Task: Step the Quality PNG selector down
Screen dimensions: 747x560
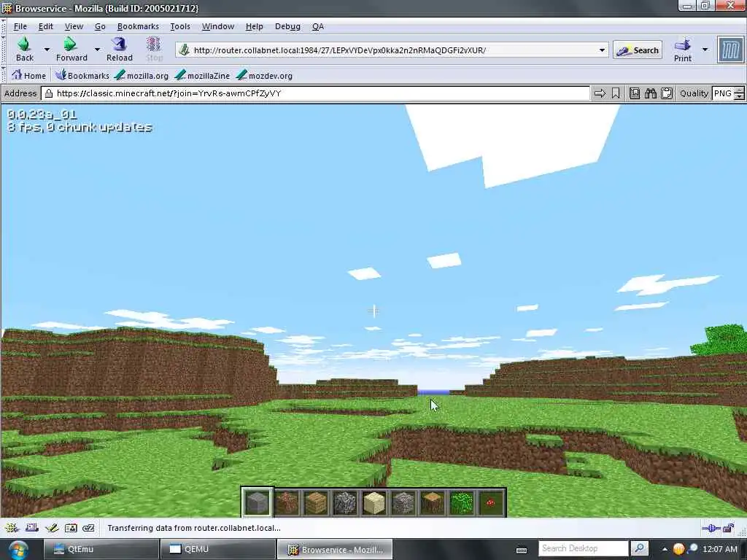Action: pyautogui.click(x=739, y=97)
